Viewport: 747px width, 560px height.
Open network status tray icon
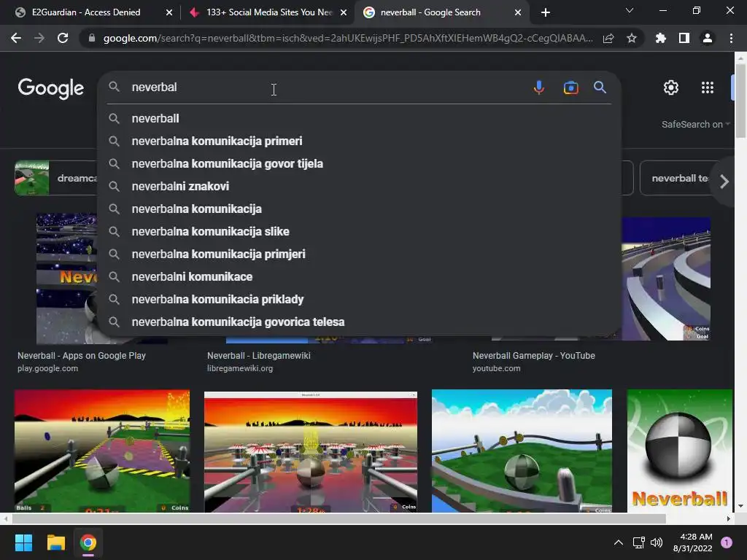coord(638,542)
